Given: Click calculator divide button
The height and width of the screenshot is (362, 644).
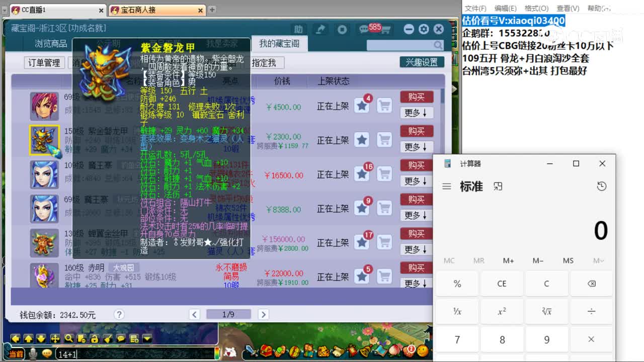Looking at the screenshot, I should [x=591, y=311].
